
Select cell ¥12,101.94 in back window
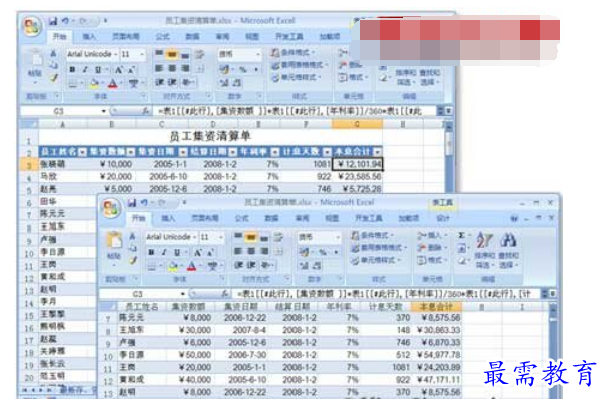pos(357,164)
